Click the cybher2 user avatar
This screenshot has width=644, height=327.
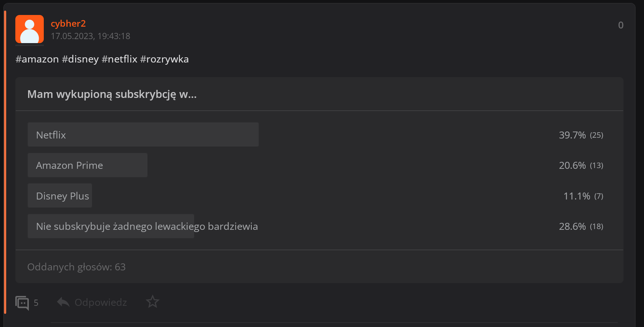click(30, 29)
